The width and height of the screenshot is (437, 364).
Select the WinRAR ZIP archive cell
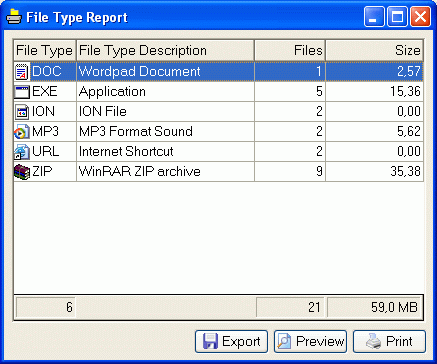(165, 172)
